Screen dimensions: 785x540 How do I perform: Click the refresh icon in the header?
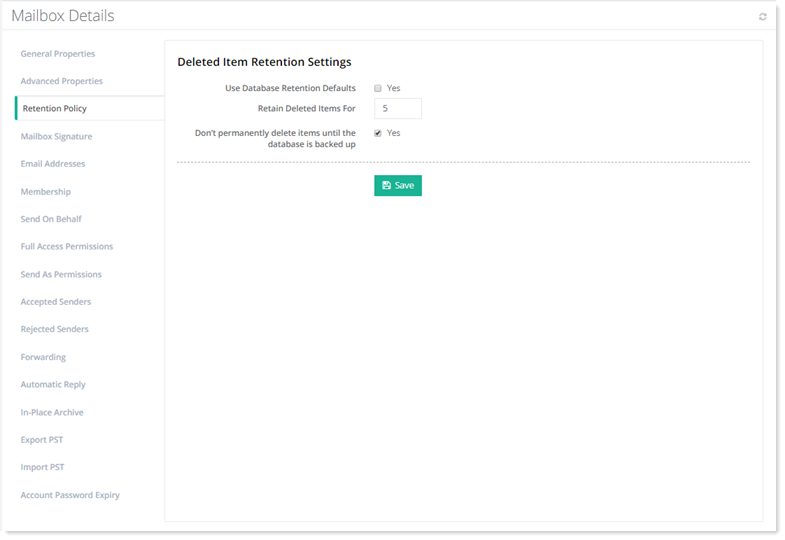point(763,17)
